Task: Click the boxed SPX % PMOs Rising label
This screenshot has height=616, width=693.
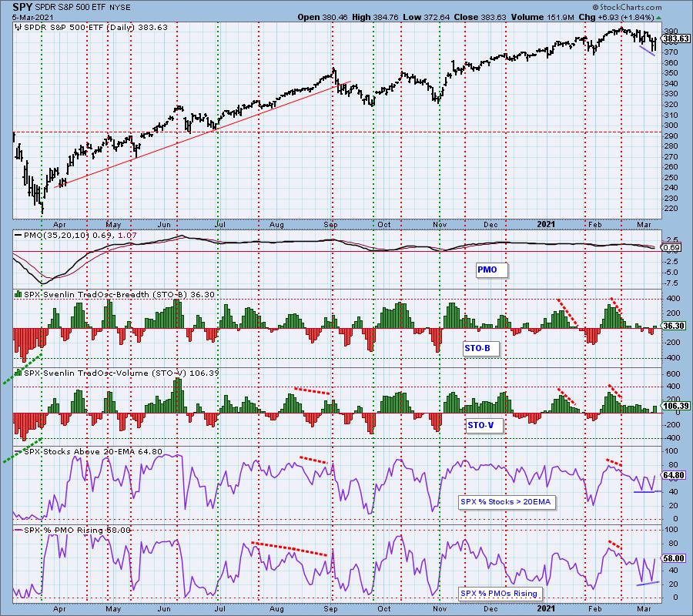Action: click(499, 594)
